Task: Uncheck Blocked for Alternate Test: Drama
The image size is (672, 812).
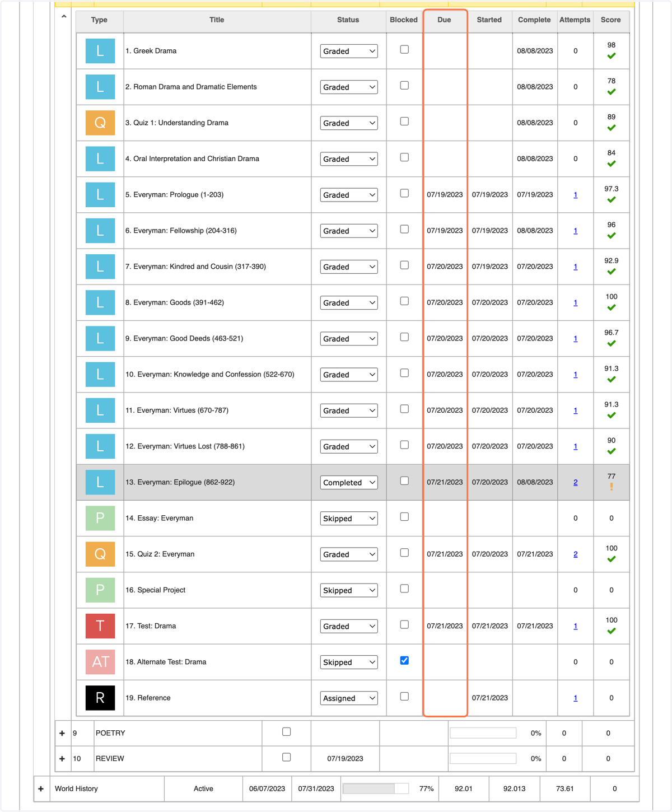Action: [404, 661]
